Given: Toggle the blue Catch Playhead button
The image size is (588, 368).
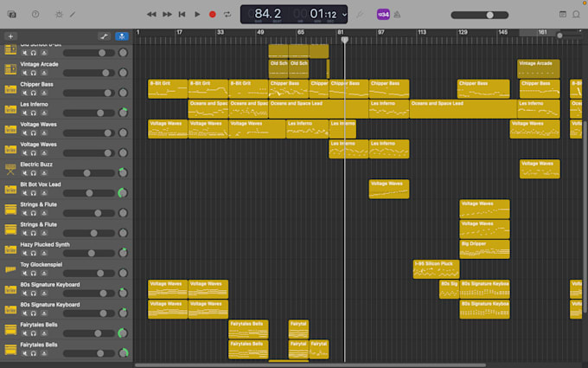Looking at the screenshot, I should pyautogui.click(x=122, y=36).
